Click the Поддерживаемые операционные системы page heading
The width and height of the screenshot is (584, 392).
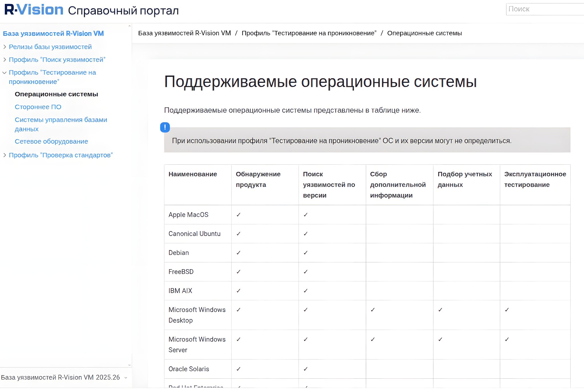tap(321, 82)
